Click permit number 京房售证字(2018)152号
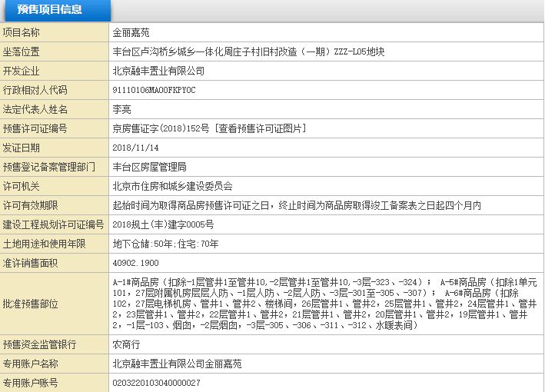 coord(161,128)
